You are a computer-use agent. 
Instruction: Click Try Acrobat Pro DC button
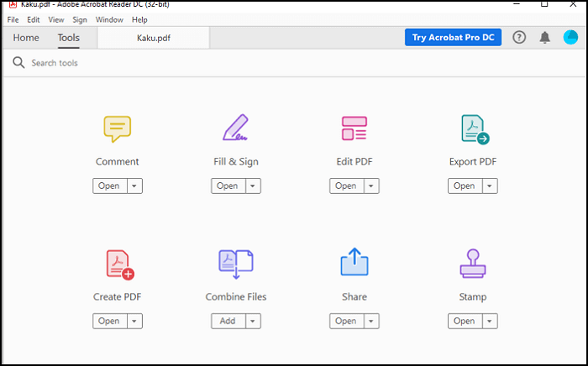point(453,38)
